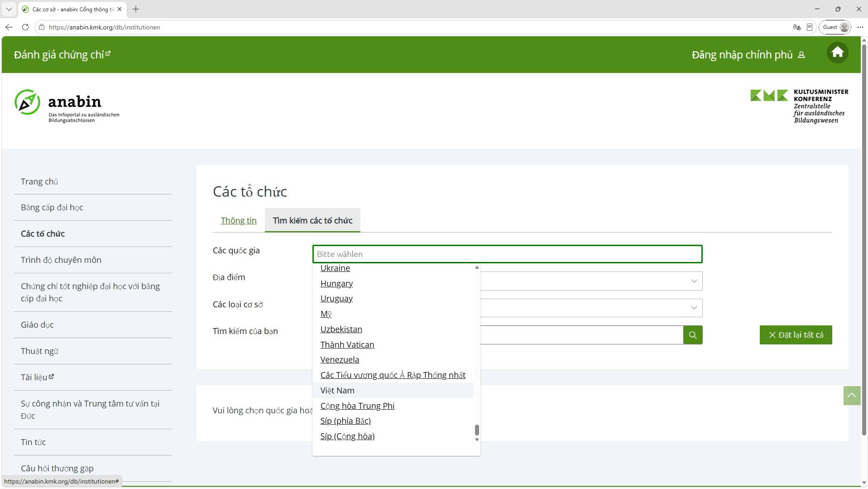Switch to the Thông tin tab

(239, 220)
